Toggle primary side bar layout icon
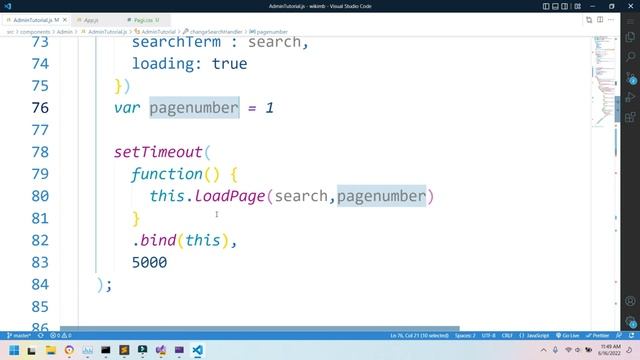This screenshot has width=640, height=360. pyautogui.click(x=546, y=6)
